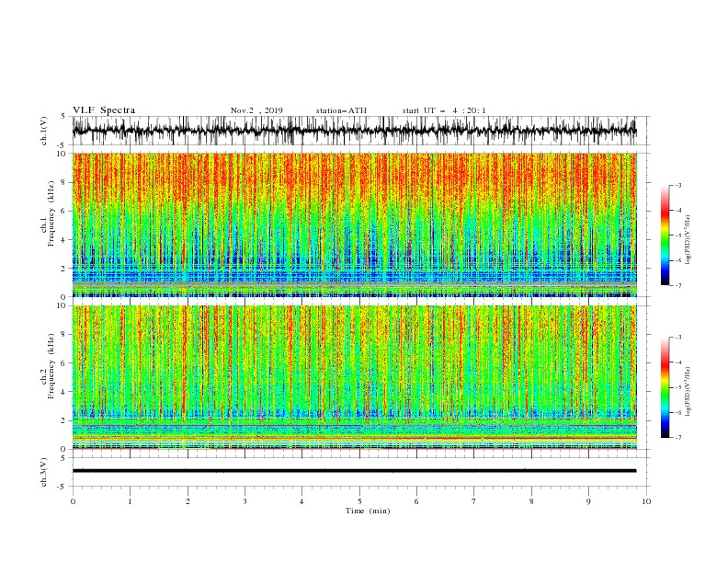The height and width of the screenshot is (563, 728).
Task: Click the 'ch.3(V)' axis label
Action: (44, 472)
